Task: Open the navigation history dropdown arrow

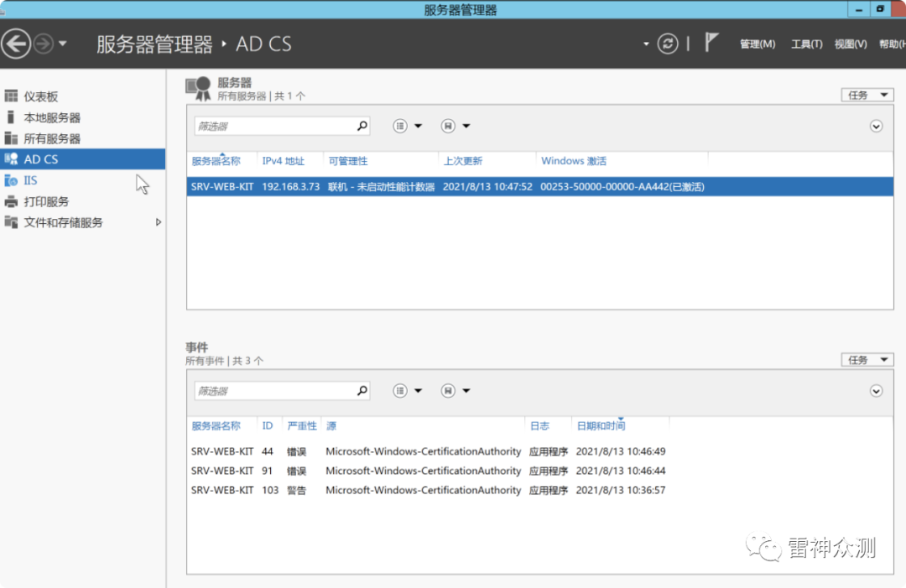Action: tap(62, 44)
